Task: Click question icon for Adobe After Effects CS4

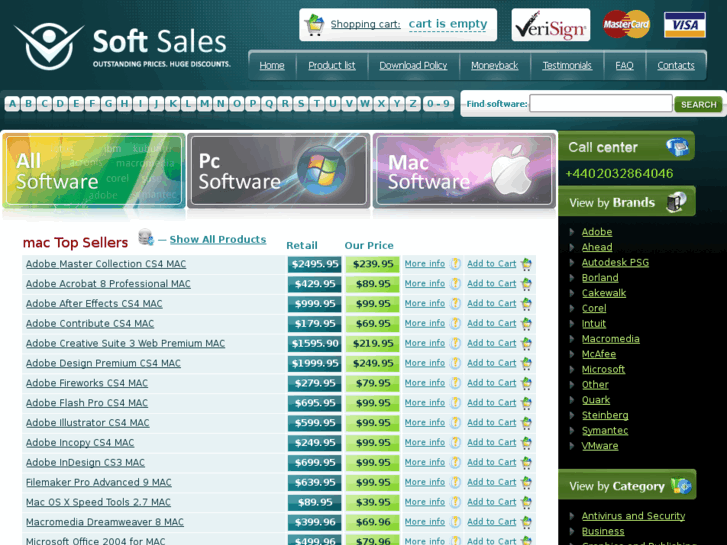Action: [455, 304]
